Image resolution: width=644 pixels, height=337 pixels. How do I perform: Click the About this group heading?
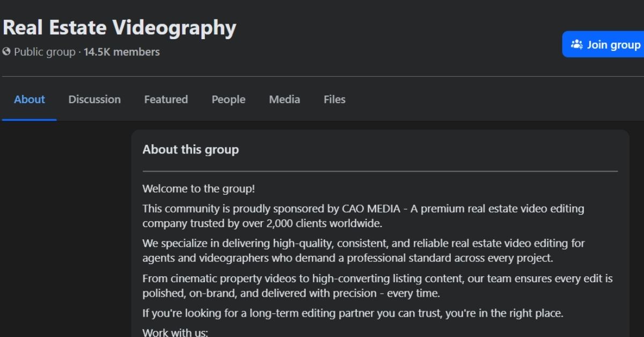[191, 150]
